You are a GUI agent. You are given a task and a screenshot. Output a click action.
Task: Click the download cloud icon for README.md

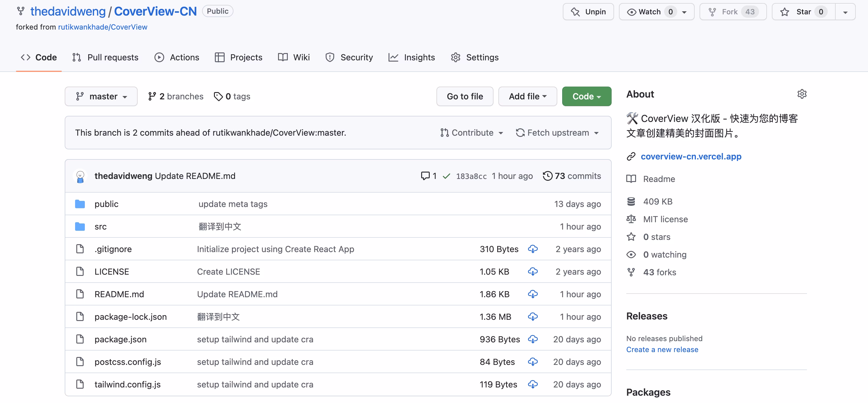click(x=533, y=294)
